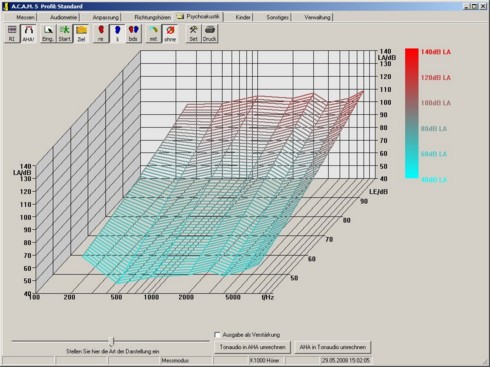The image size is (490, 367).
Task: Choose right ear 're' red icon
Action: [x=101, y=33]
